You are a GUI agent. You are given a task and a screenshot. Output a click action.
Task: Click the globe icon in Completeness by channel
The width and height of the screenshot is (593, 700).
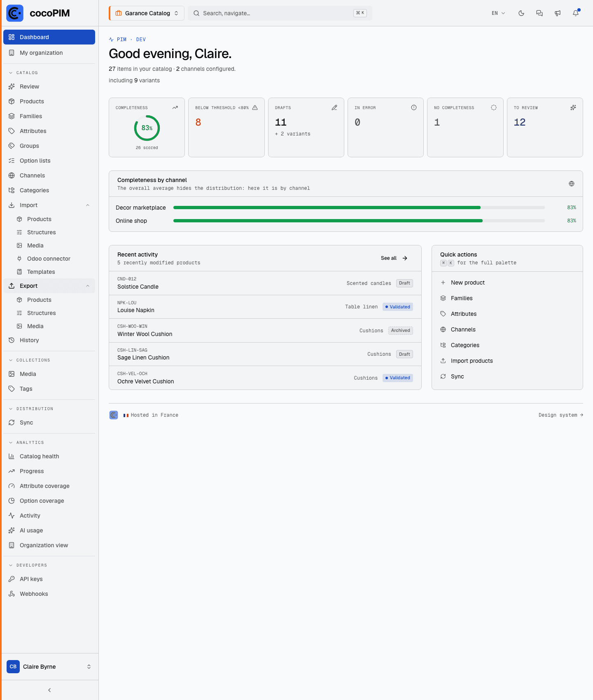pyautogui.click(x=572, y=184)
